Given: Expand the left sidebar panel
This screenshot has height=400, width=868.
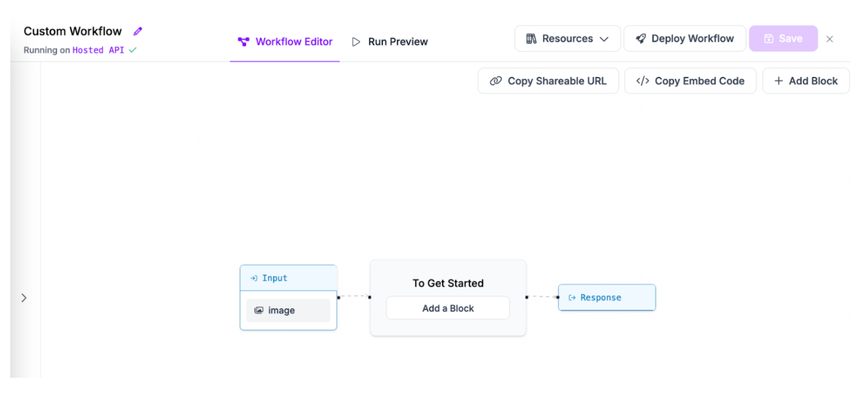Looking at the screenshot, I should click(x=24, y=298).
